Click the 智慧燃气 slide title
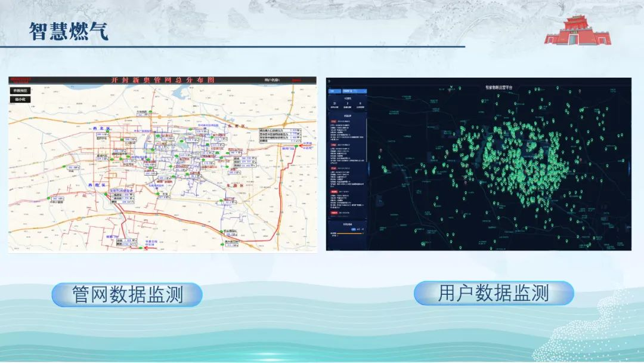 (x=69, y=30)
